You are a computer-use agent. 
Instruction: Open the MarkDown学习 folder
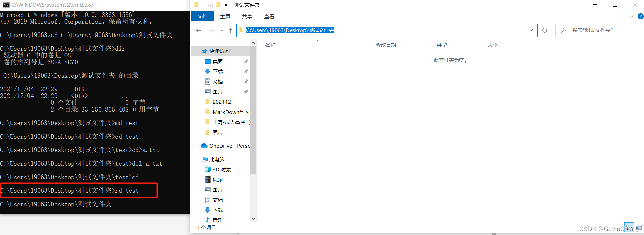pos(231,112)
